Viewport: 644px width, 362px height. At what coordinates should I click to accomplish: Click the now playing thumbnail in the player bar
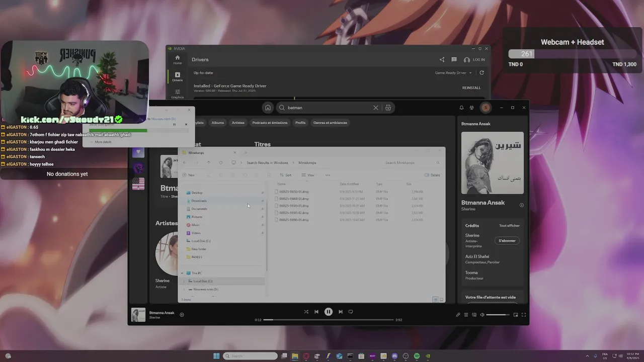[x=138, y=315]
